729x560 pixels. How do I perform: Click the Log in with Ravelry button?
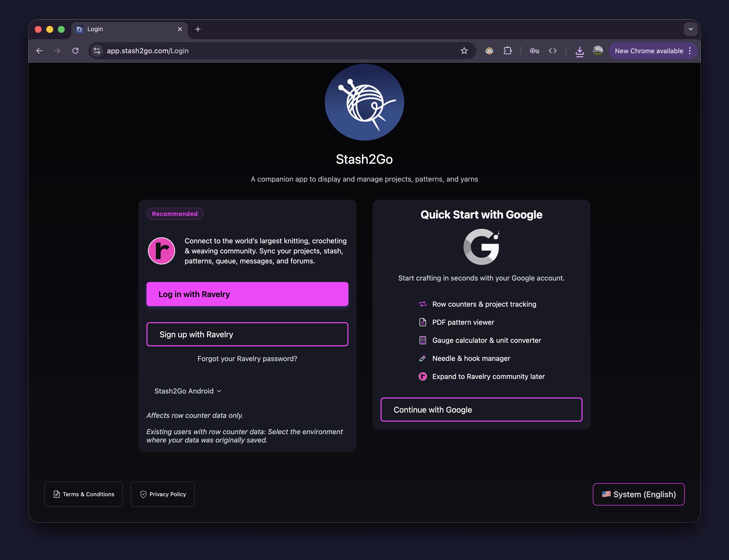pos(247,294)
